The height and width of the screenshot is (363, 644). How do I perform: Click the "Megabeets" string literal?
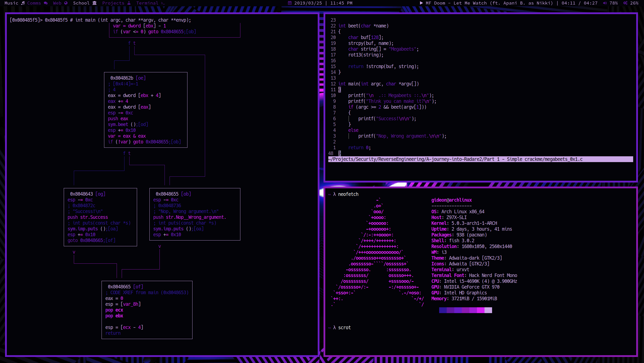coord(402,49)
